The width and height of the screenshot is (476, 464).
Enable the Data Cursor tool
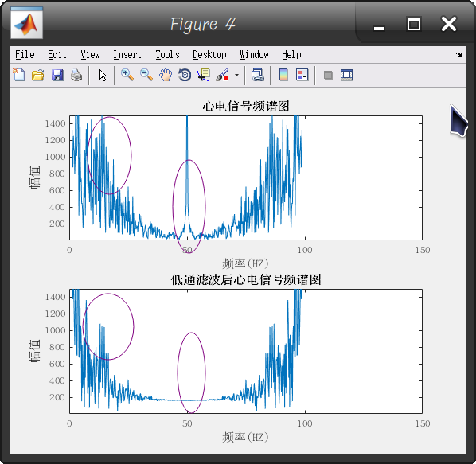tap(204, 75)
